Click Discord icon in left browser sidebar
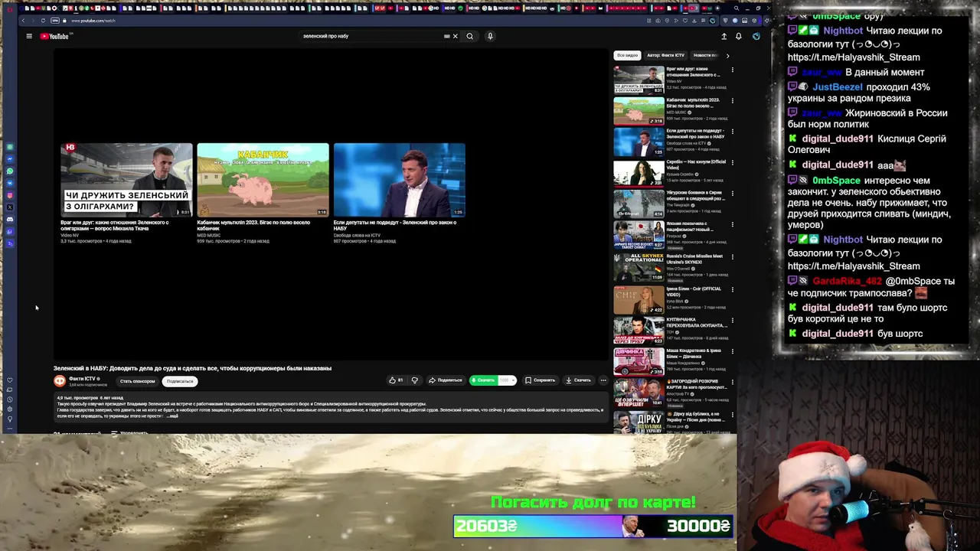This screenshot has height=551, width=980. click(10, 220)
